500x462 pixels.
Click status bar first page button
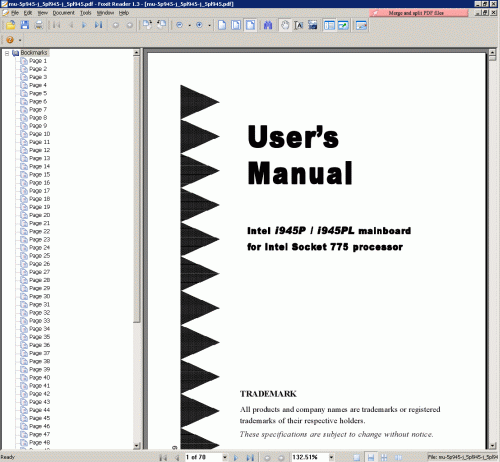(163, 457)
